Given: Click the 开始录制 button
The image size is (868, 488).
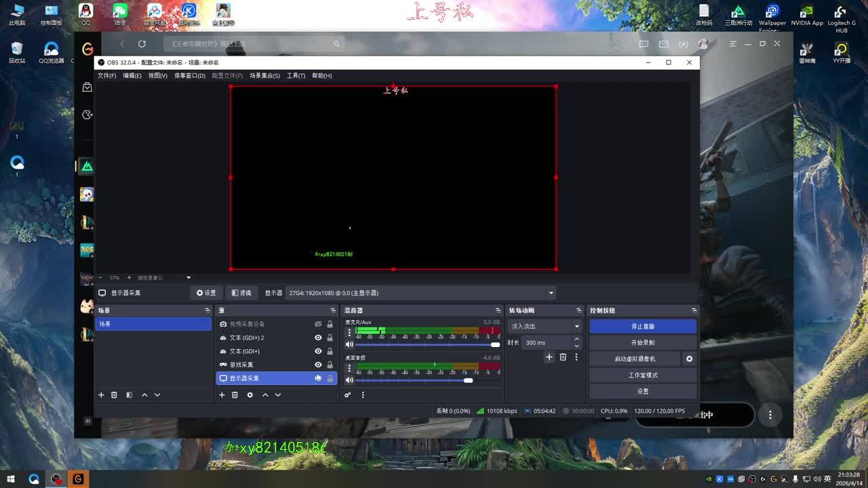Looking at the screenshot, I should pos(642,342).
